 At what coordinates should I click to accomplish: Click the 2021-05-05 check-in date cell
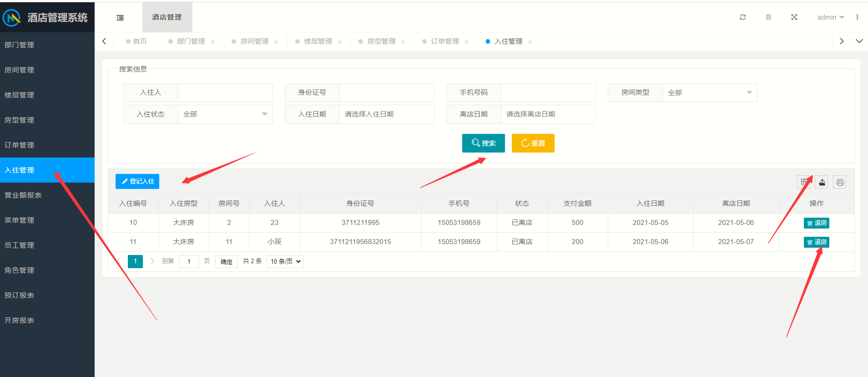[651, 223]
